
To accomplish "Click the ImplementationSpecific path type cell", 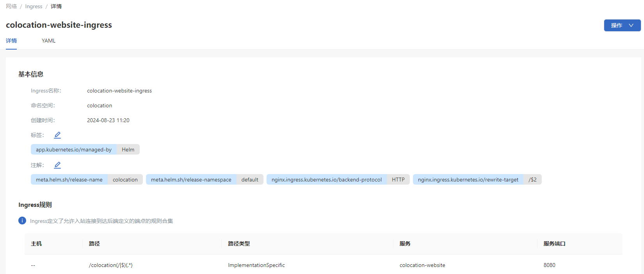I will pos(256,265).
